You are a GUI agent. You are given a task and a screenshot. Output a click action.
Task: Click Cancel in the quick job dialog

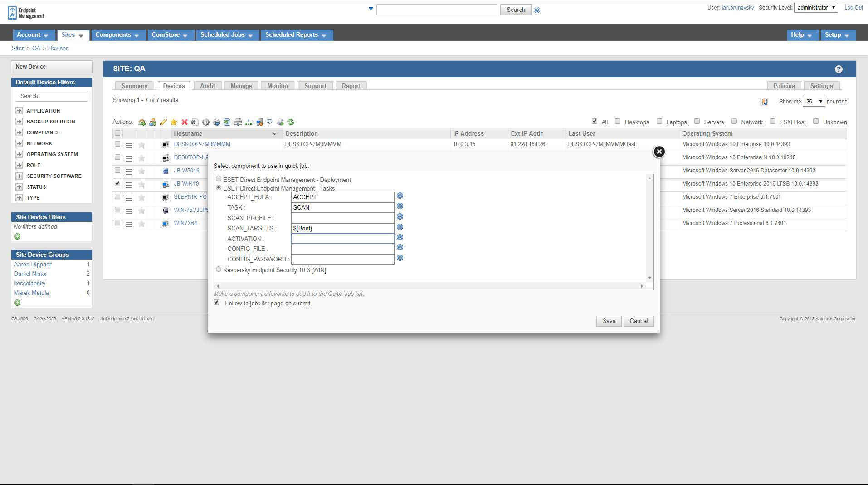(x=639, y=321)
